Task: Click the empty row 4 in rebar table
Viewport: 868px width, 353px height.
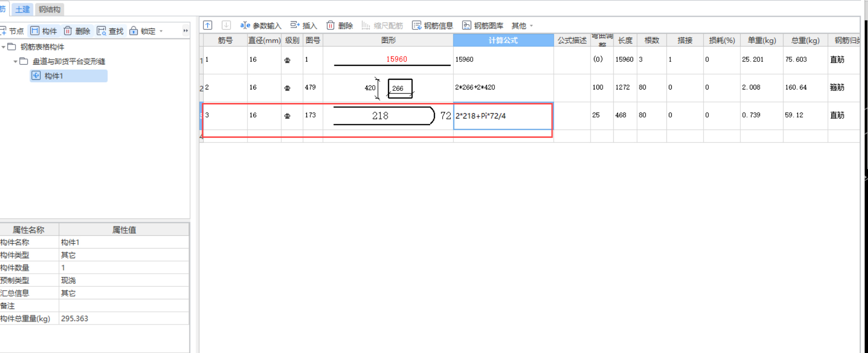Action: coord(529,136)
